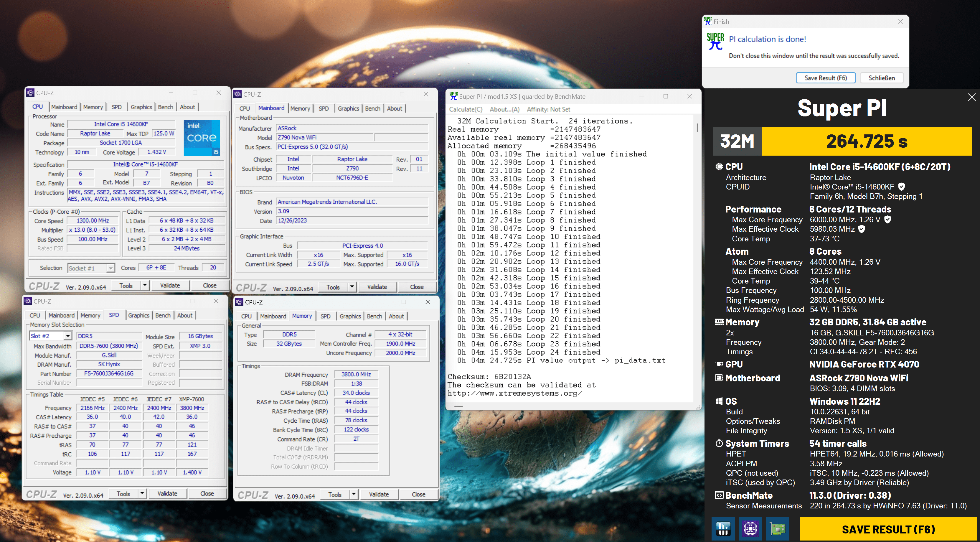
Task: Click Close button in CPU-Z SPD window
Action: (x=207, y=493)
